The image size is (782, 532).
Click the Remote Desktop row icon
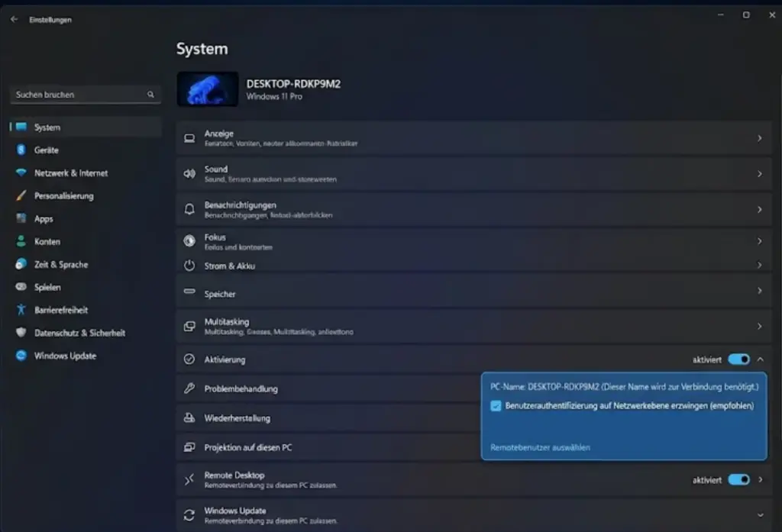click(x=189, y=479)
